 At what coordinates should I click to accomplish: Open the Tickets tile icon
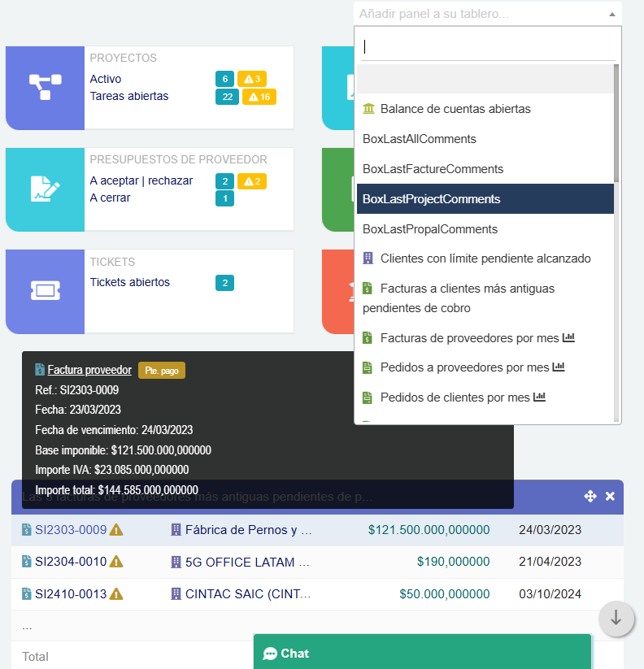45,291
